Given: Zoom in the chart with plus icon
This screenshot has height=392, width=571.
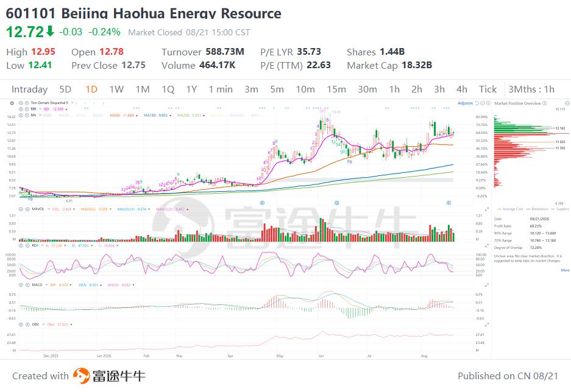Looking at the screenshot, I should pos(488,103).
